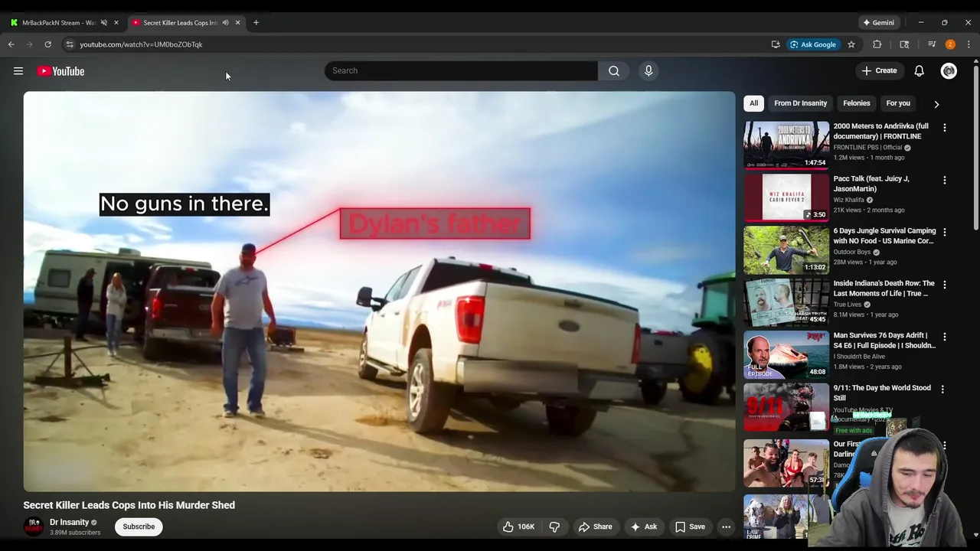Bookmark this page with star icon
Screen dimensions: 980x551
point(851,44)
